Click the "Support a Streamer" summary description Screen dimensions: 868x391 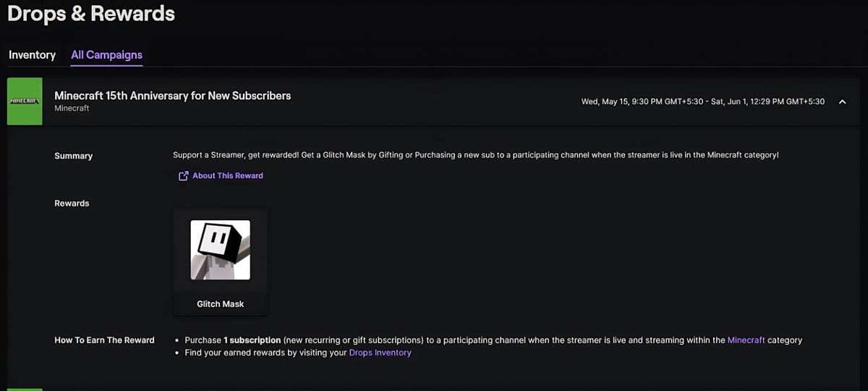pos(475,156)
